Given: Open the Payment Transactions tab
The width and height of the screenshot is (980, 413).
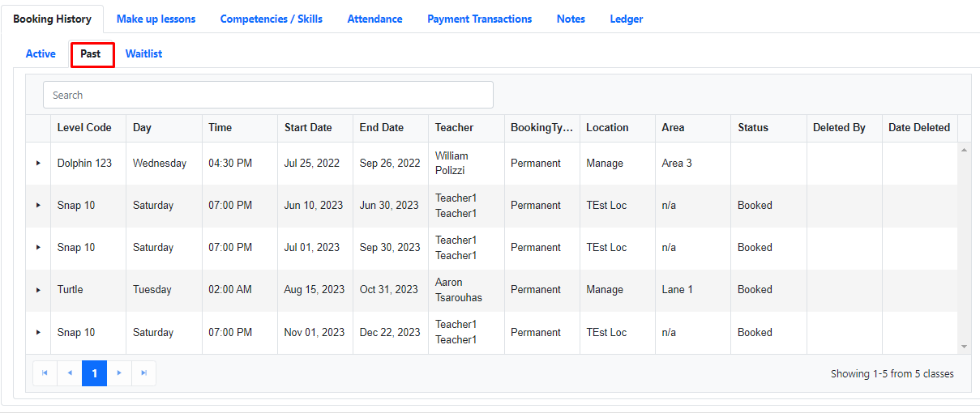Looking at the screenshot, I should [480, 19].
